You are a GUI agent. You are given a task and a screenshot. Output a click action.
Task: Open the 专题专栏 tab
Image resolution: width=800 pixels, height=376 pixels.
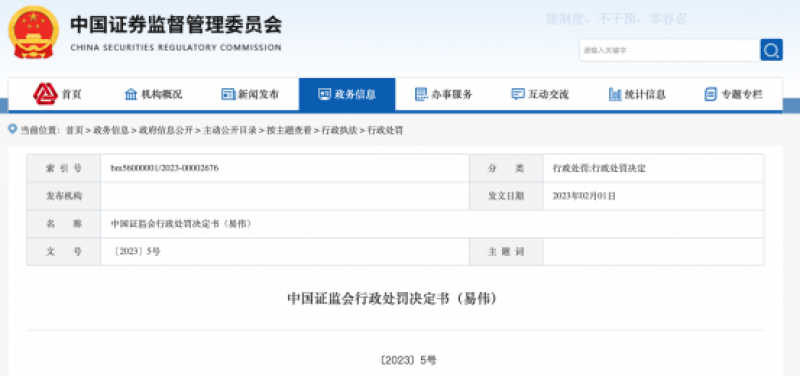pyautogui.click(x=734, y=94)
